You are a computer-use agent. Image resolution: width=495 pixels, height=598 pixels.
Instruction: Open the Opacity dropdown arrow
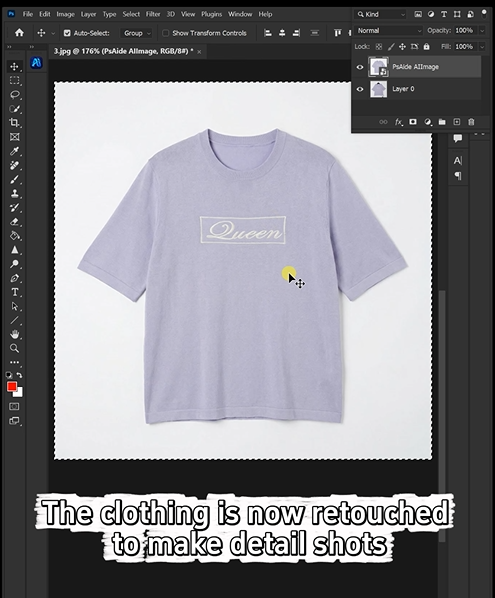coord(482,31)
